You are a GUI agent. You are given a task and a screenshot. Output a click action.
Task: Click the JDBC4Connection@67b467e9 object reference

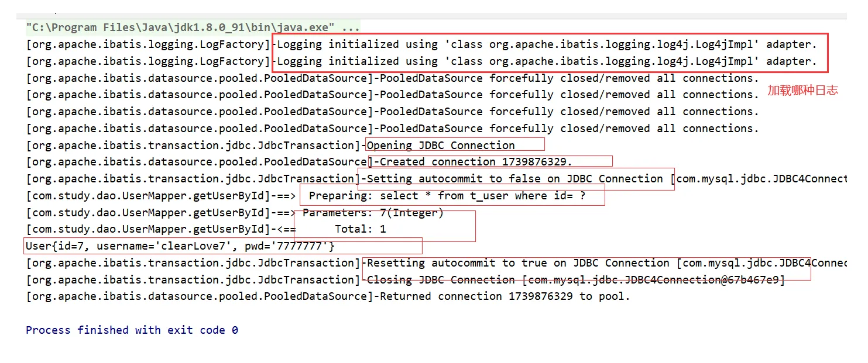click(x=653, y=280)
